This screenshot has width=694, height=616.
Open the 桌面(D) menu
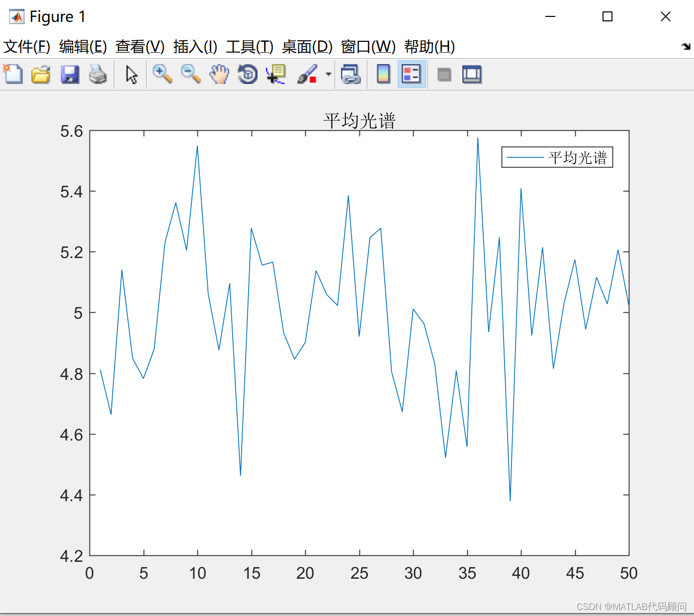point(308,47)
